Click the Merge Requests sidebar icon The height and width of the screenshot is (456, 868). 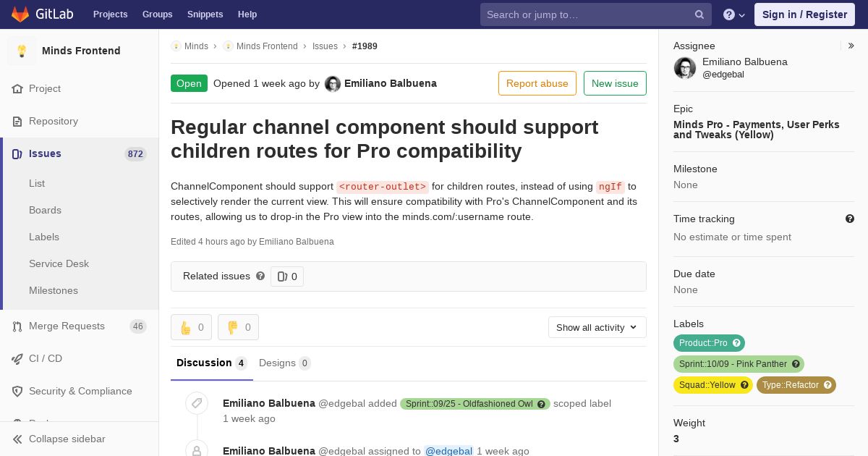point(17,326)
